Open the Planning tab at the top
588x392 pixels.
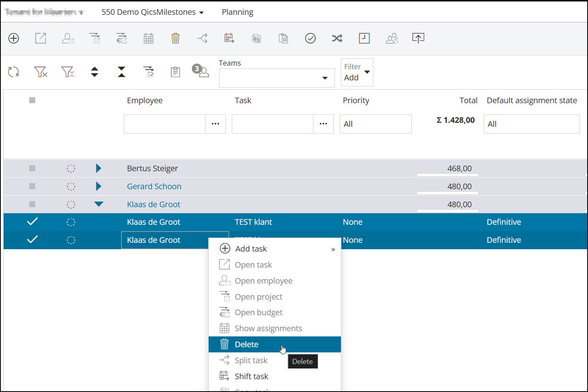[237, 12]
